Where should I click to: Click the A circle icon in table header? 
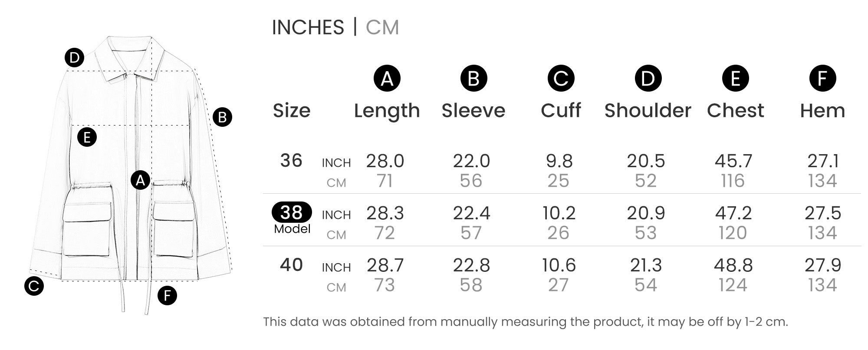[x=387, y=79]
